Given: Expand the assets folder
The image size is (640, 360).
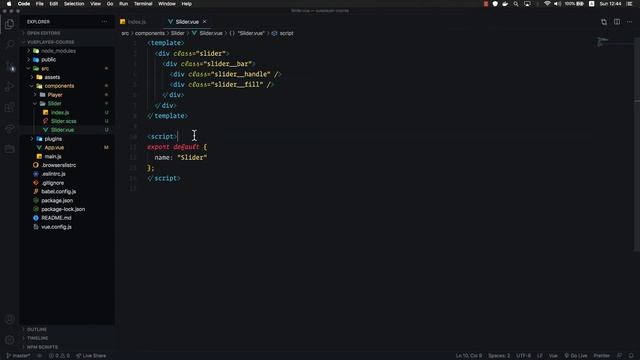Looking at the screenshot, I should [x=52, y=77].
